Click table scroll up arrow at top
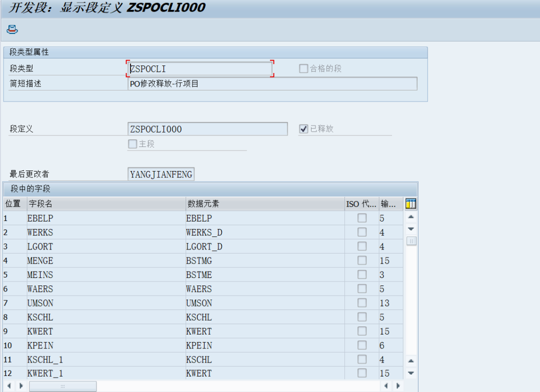Viewport: 540px width, 392px height. (x=411, y=217)
